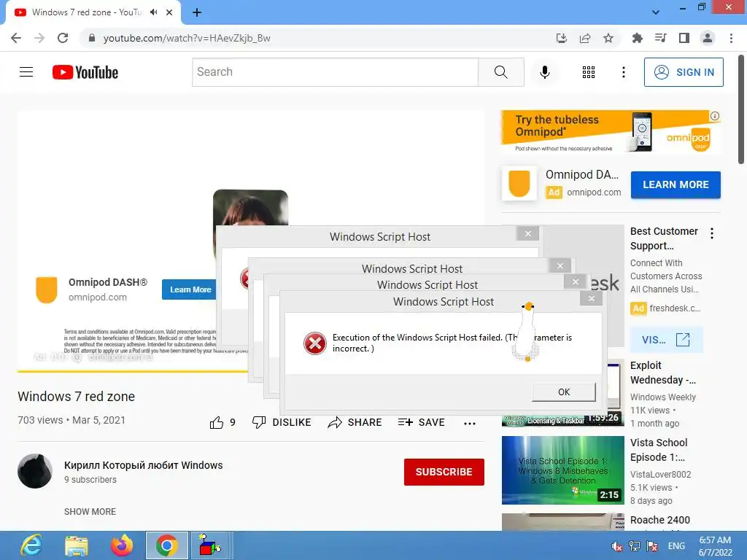Image resolution: width=747 pixels, height=560 pixels.
Task: Open options for the Best Customer Support ad
Action: coord(712,233)
